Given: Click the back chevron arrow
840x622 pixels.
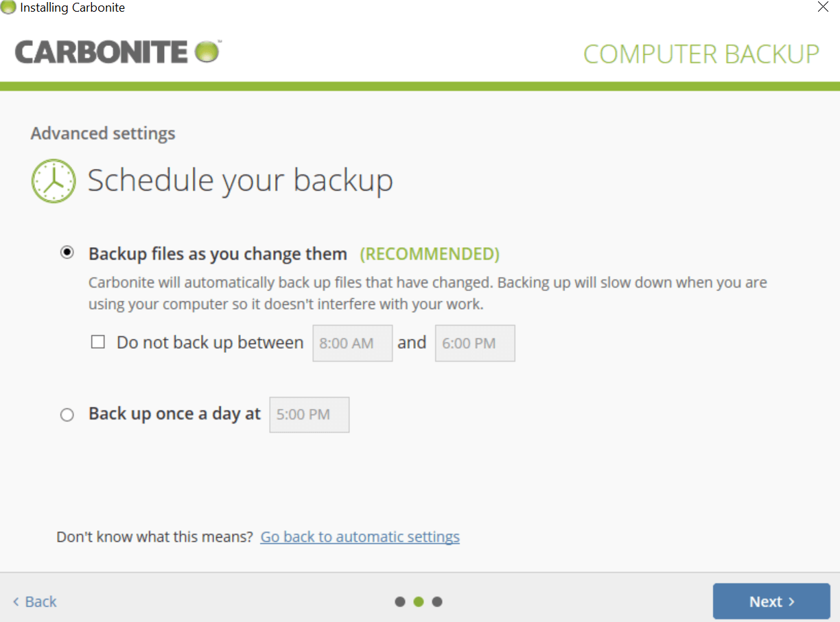Looking at the screenshot, I should 16,601.
